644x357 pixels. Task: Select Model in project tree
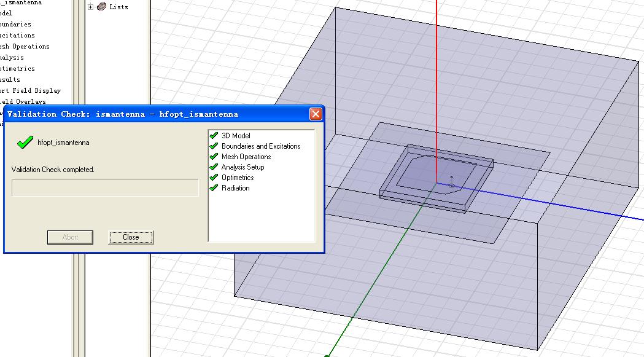[x=6, y=13]
